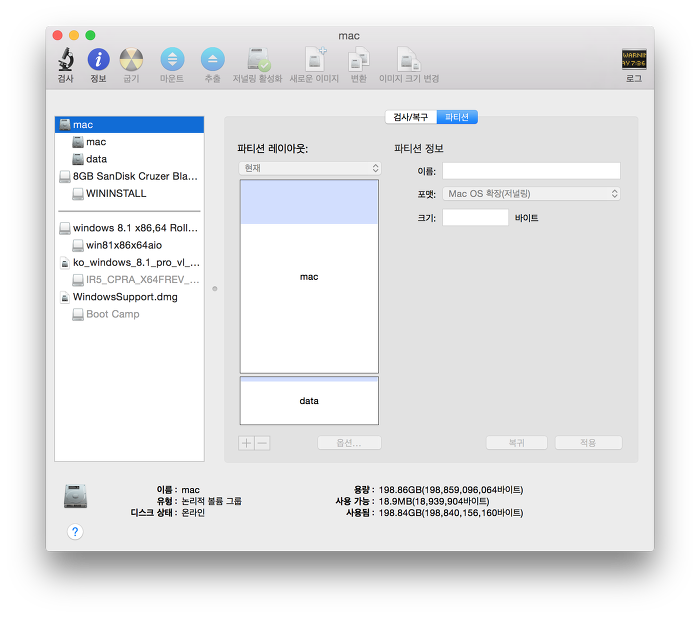This screenshot has width=700, height=617.
Task: Click the 18.9MB available value text
Action: click(433, 501)
